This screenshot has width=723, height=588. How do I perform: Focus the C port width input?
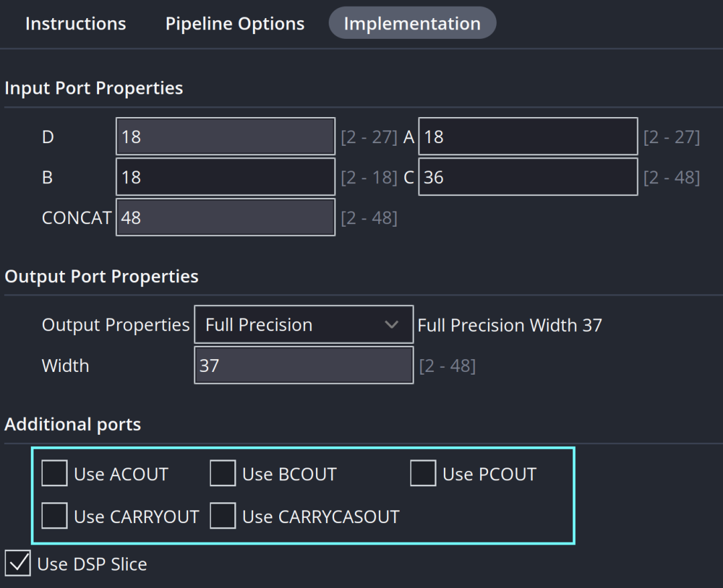click(x=528, y=177)
